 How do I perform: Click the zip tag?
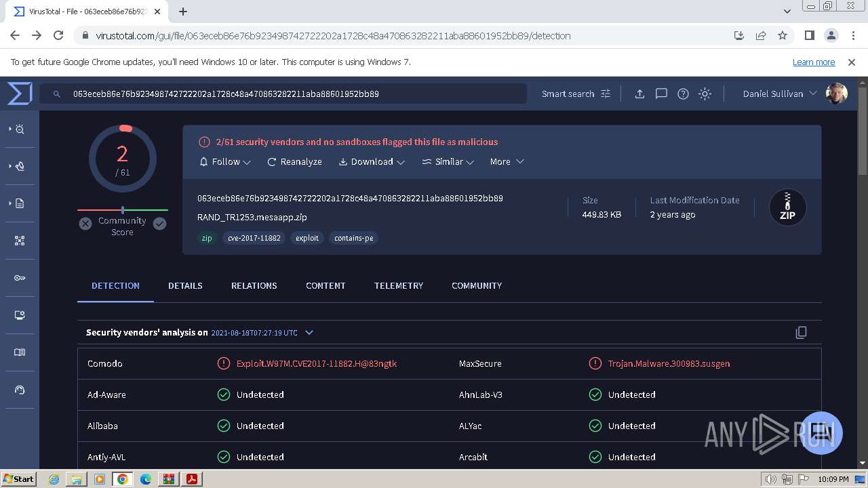pyautogui.click(x=207, y=238)
